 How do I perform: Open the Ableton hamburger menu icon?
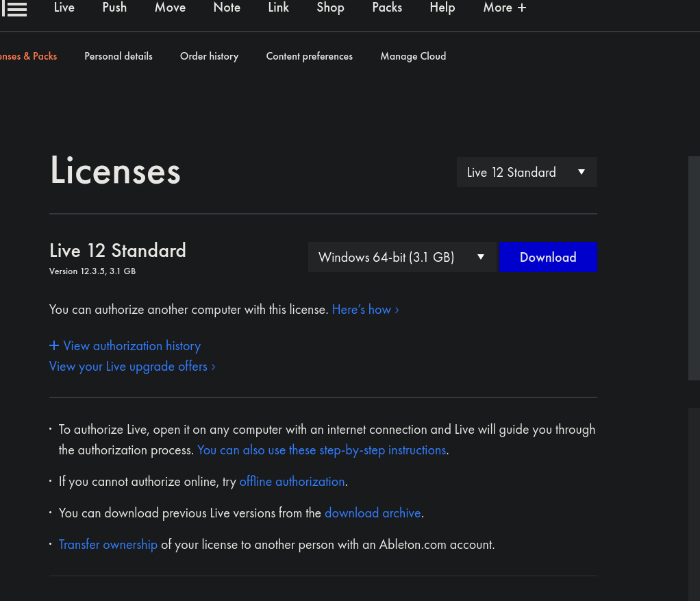pyautogui.click(x=14, y=8)
